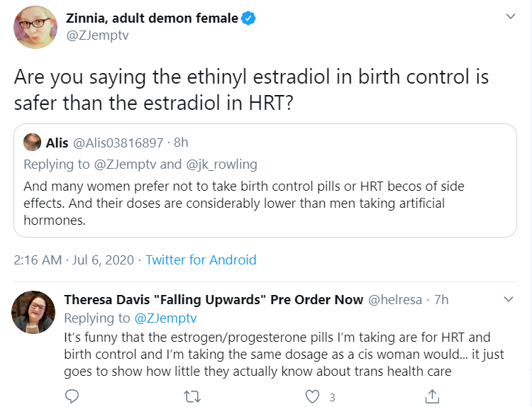Share the reply via upload icon
The width and height of the screenshot is (532, 407).
coord(432,396)
